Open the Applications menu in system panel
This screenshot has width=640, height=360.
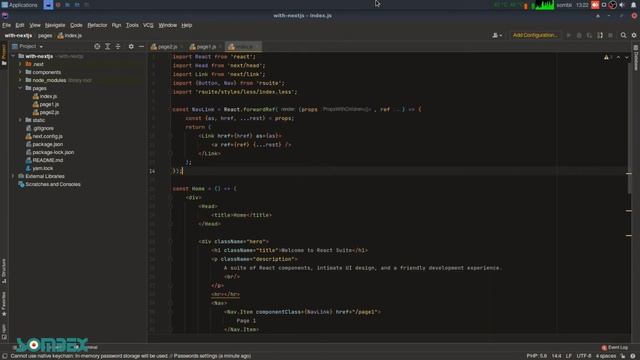coord(19,5)
